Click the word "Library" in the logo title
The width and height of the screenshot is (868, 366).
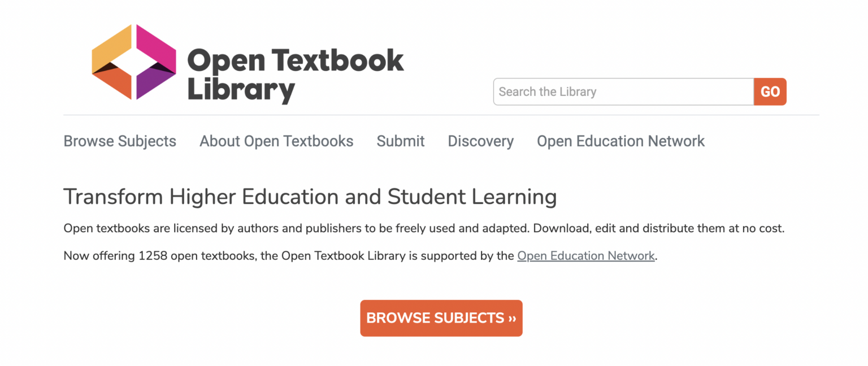pos(241,90)
